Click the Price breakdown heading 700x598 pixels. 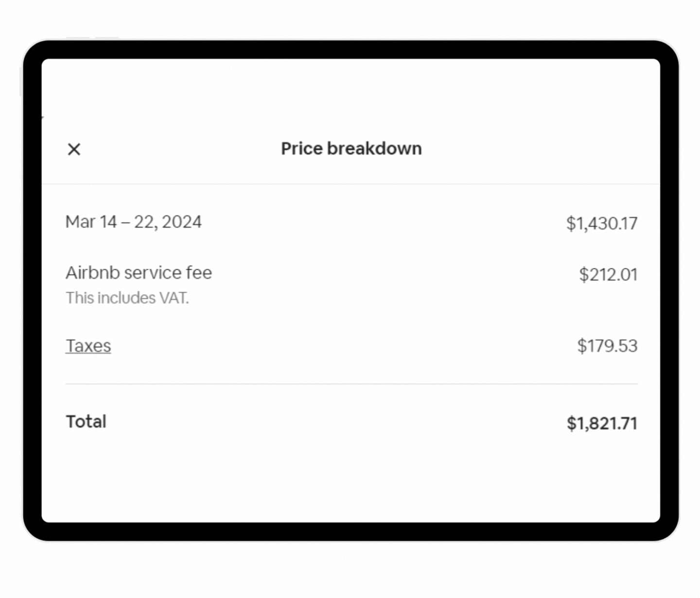pos(351,149)
